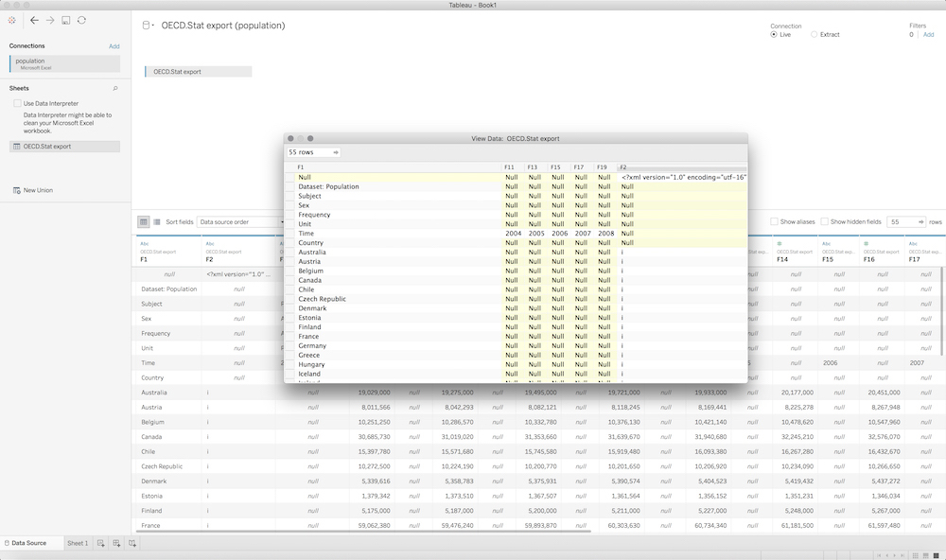946x560 pixels.
Task: Click the France cell in the preview grid
Action: (166, 526)
